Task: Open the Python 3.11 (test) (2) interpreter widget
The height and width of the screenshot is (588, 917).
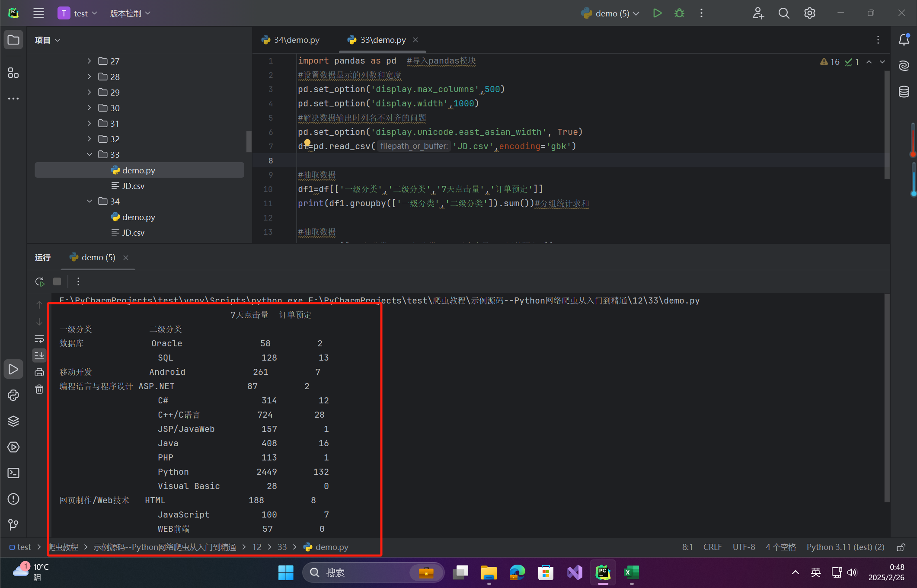Action: (x=846, y=547)
